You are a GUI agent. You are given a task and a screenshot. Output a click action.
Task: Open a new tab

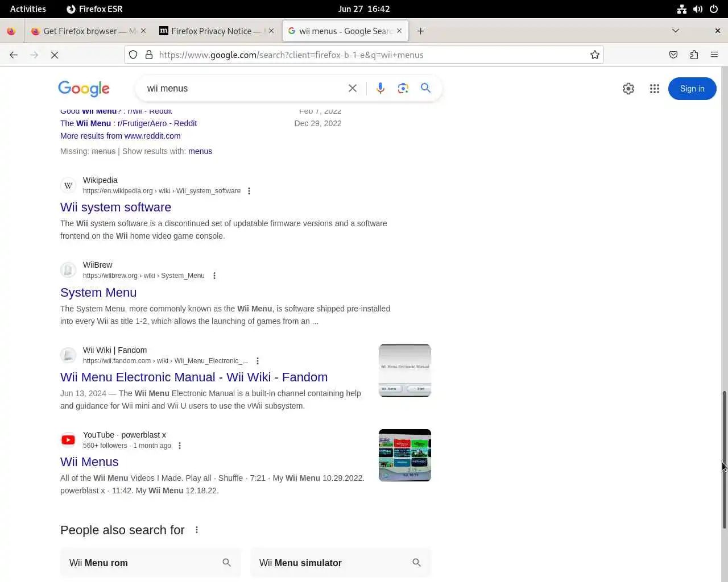(420, 31)
